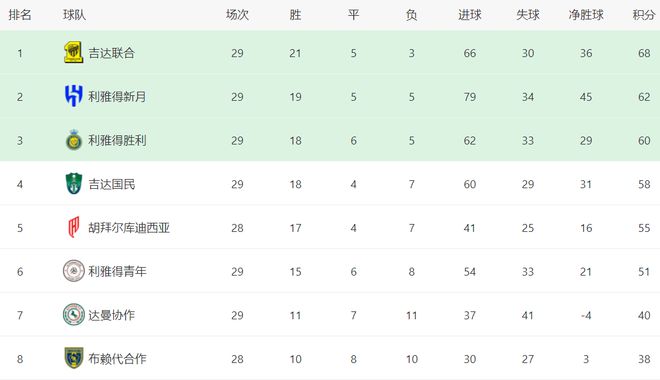Click the 失球 column header

pos(528,15)
